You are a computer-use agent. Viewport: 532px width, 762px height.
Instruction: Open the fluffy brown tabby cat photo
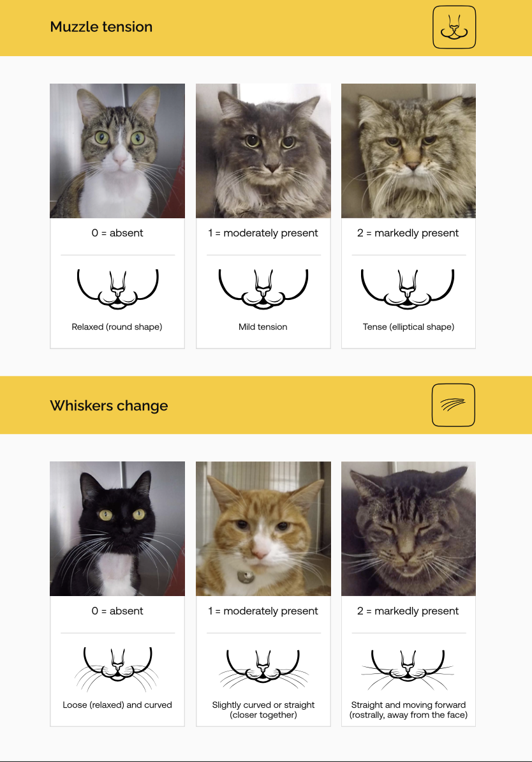pos(409,151)
